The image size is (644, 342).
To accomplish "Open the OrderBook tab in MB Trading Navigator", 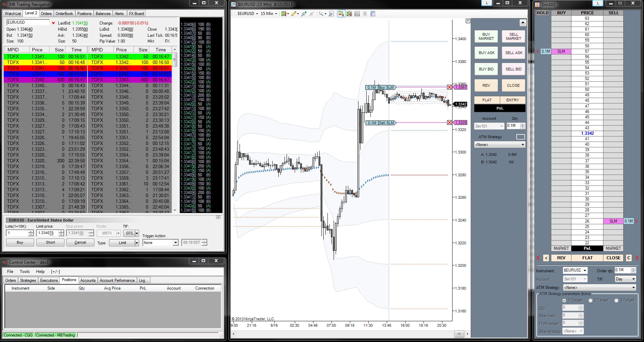I will (64, 14).
